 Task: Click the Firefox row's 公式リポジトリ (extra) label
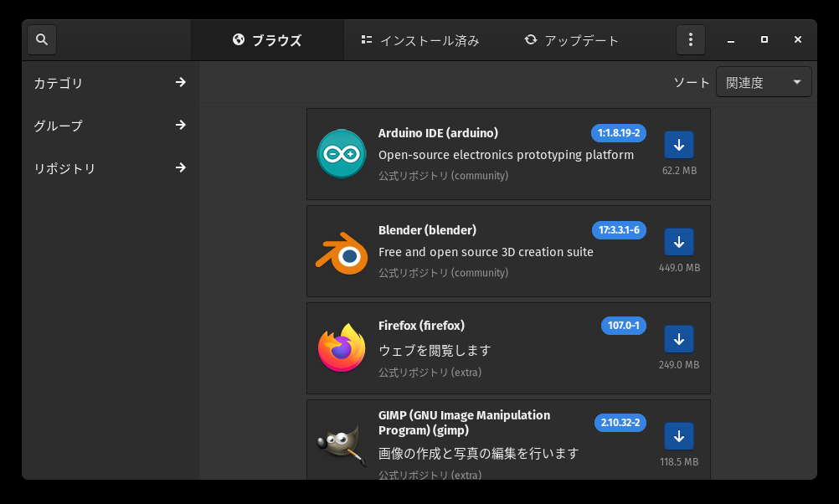(430, 373)
